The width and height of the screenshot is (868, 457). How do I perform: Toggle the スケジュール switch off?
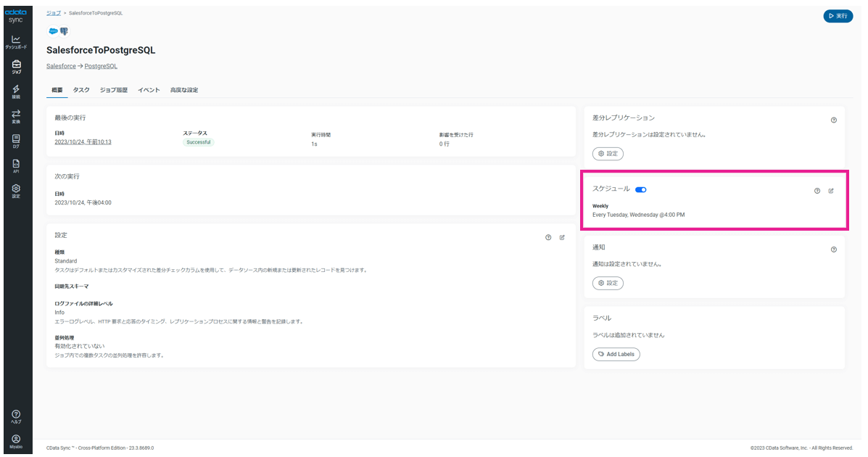point(640,190)
